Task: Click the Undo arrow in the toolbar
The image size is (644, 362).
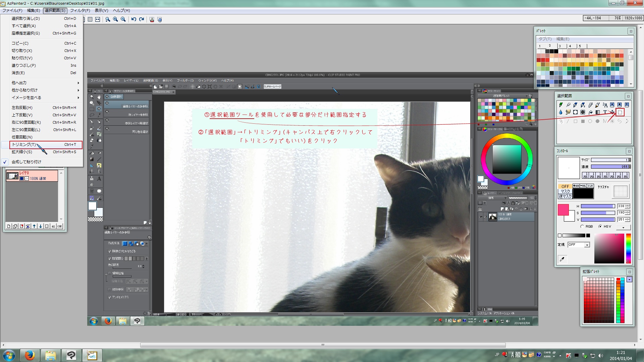Action: [133, 19]
